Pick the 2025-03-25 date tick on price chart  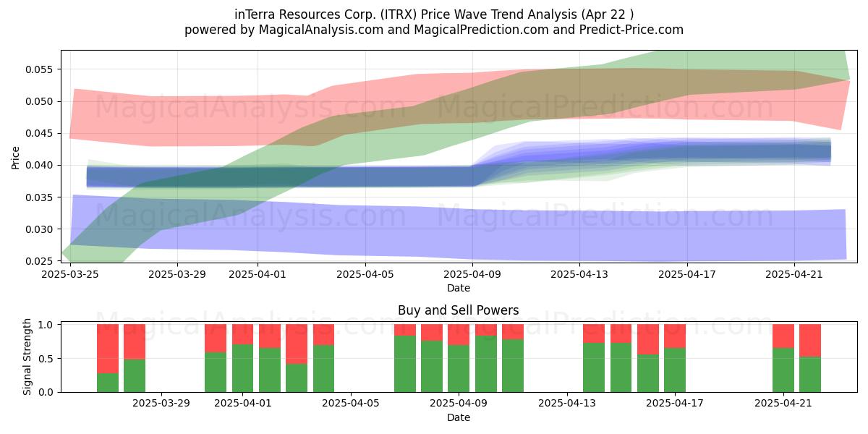click(70, 274)
